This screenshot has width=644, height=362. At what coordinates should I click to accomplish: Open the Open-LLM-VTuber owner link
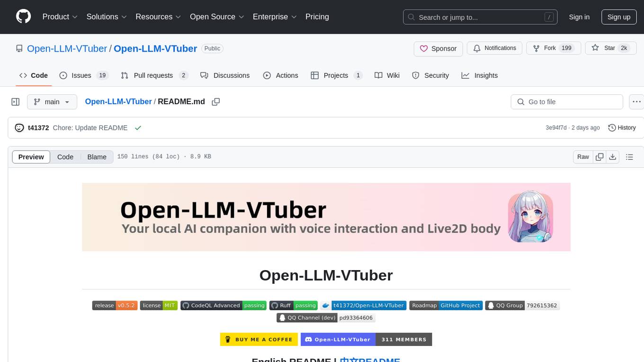pyautogui.click(x=67, y=48)
